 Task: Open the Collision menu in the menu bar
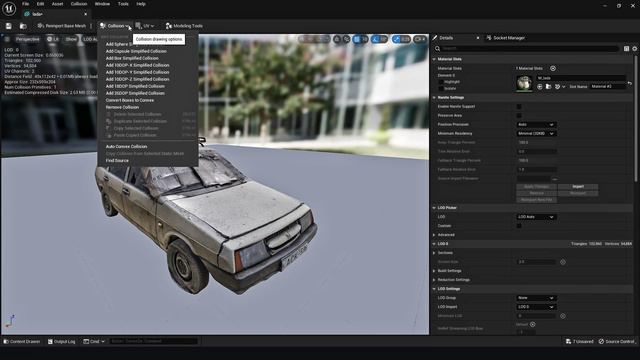79,4
